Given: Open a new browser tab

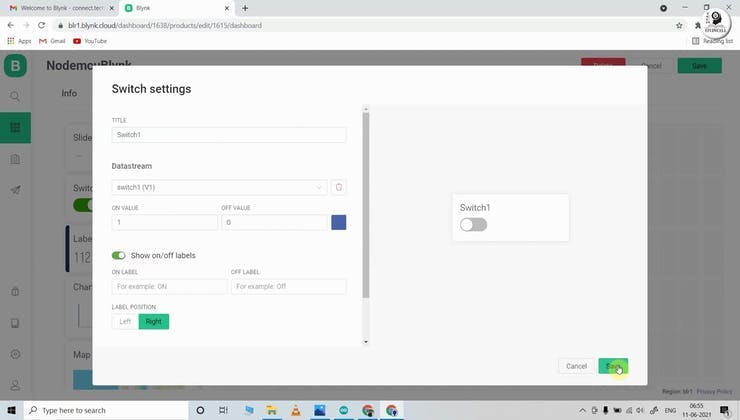Looking at the screenshot, I should [245, 8].
